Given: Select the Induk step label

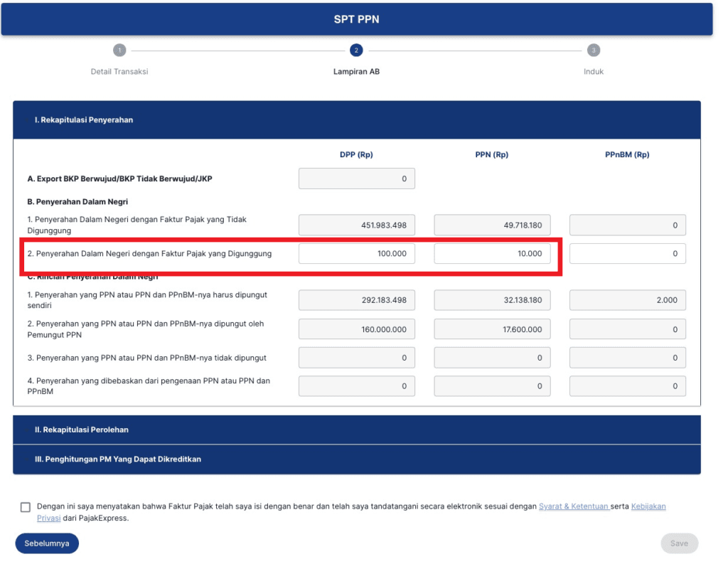Looking at the screenshot, I should pyautogui.click(x=594, y=72).
